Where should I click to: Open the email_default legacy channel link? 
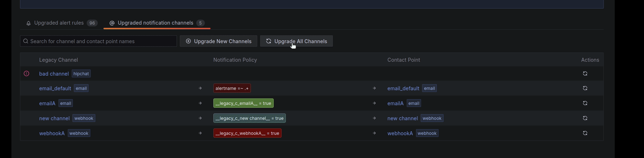click(55, 88)
